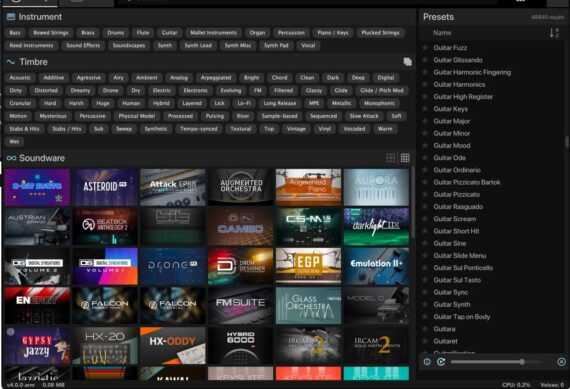Open the FM Suite soundware tile
The image size is (570, 389).
pos(241,306)
